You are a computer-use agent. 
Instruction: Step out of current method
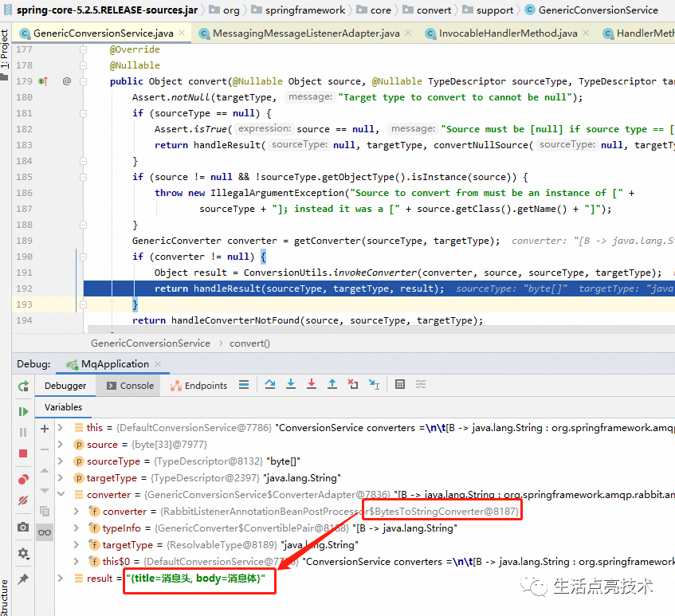[x=332, y=384]
